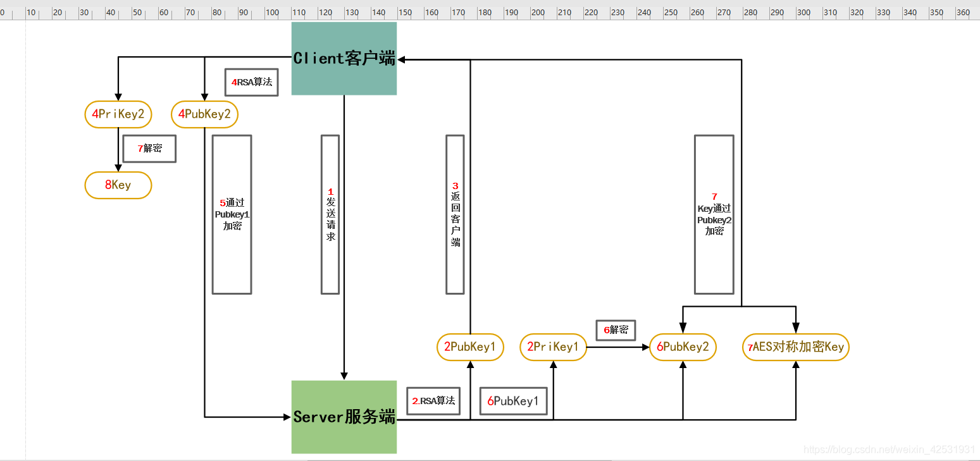Click the 4RSA算法 label box
Screen dimensions: 980x461
click(x=252, y=82)
